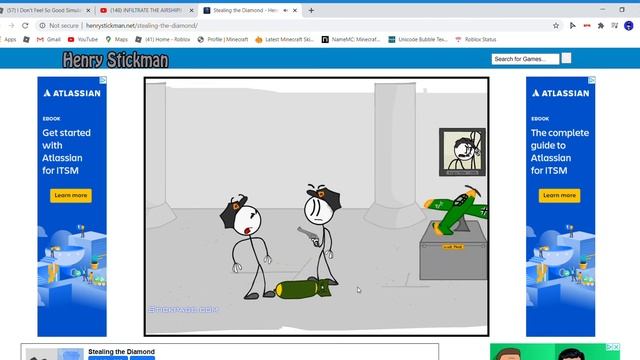Click AdChoices icon on right Atlassian ad
Screen dimensions: 640x360
point(592,80)
